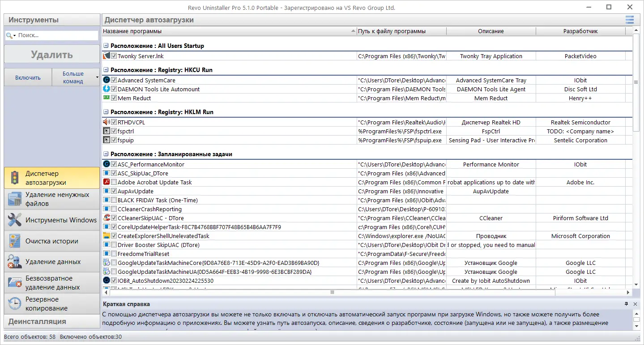The height and width of the screenshot is (345, 644).
Task: Open the Удаление ненужных файлов tool icon
Action: (x=15, y=199)
